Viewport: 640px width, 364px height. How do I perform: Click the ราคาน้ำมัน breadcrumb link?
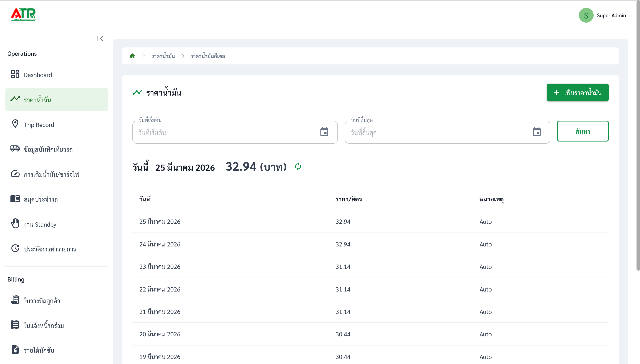tap(163, 56)
